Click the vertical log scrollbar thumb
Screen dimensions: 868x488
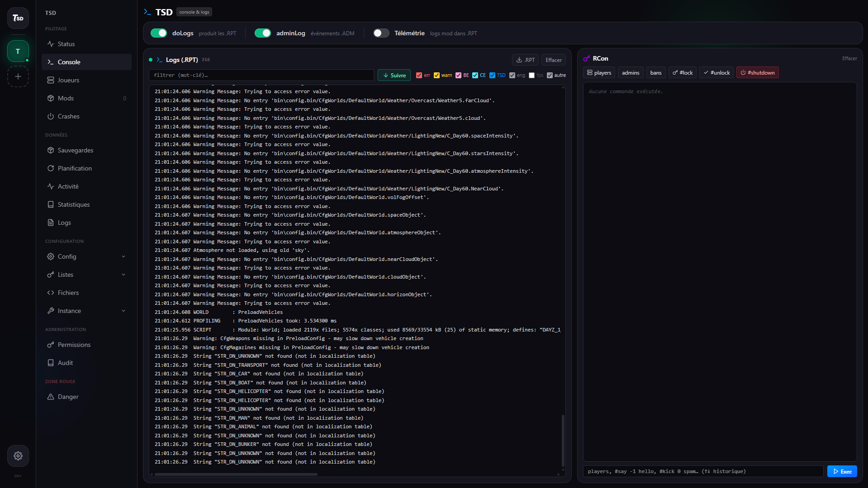coord(563,441)
